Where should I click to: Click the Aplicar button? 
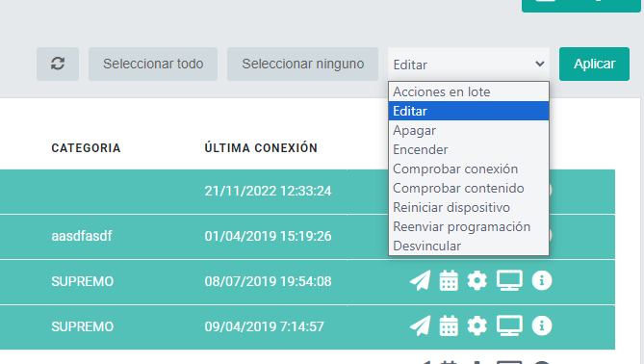coord(594,64)
